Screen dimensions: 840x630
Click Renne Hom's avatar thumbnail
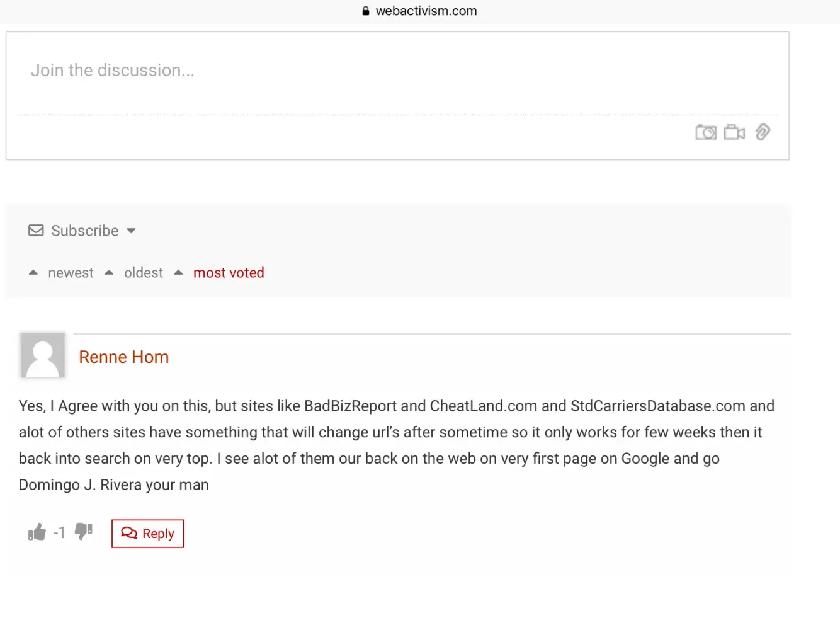click(43, 355)
